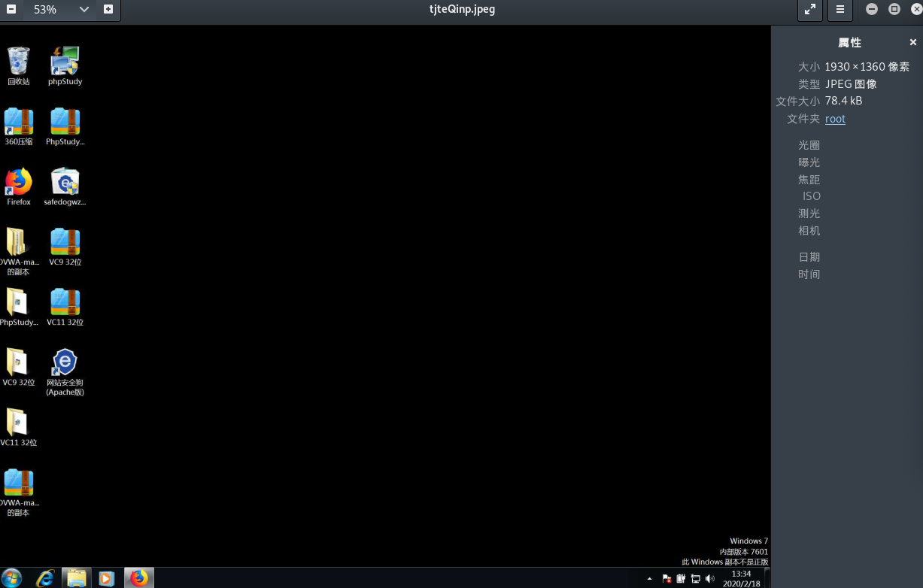This screenshot has height=588, width=923.
Task: Toggle fullscreen view mode
Action: pyautogui.click(x=810, y=9)
